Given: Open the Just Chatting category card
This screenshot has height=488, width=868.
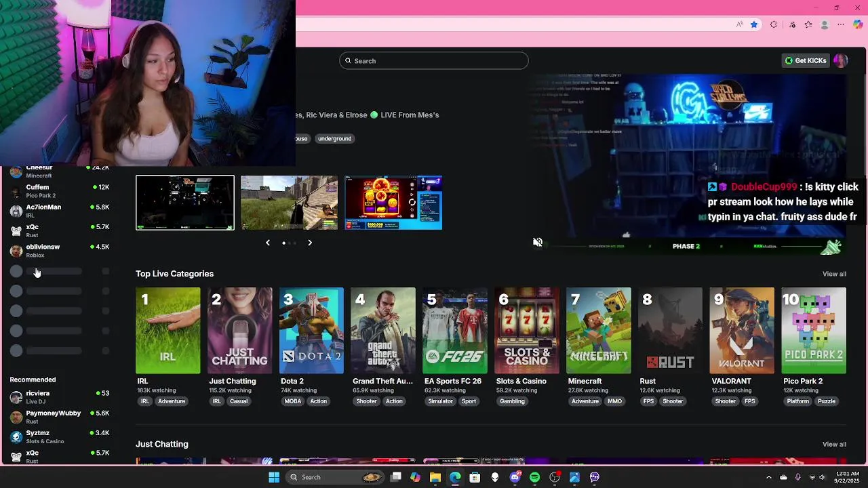Looking at the screenshot, I should tap(239, 331).
